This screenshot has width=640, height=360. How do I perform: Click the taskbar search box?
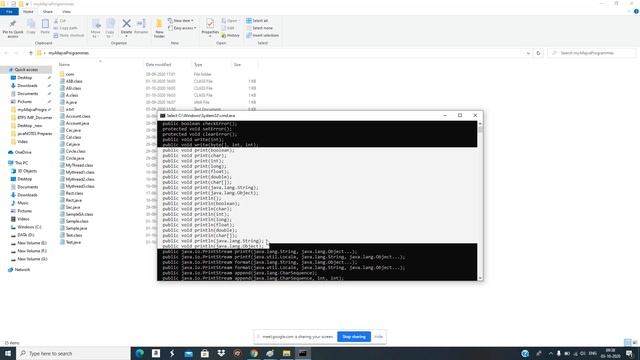73,353
